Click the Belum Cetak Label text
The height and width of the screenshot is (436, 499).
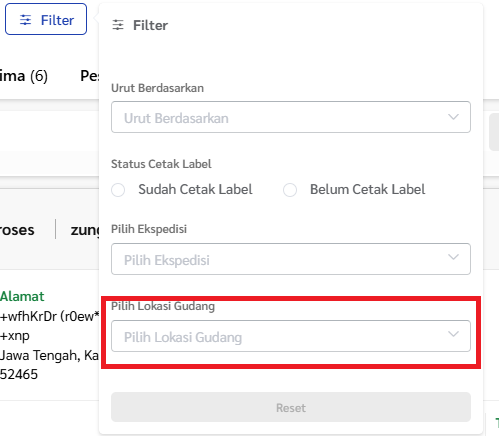(x=367, y=189)
